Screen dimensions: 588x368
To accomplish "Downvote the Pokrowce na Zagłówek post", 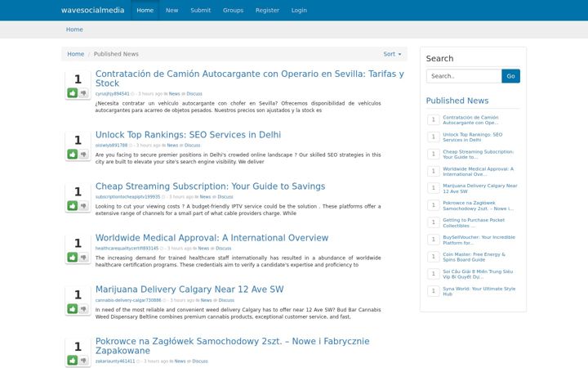I will 83,360.
